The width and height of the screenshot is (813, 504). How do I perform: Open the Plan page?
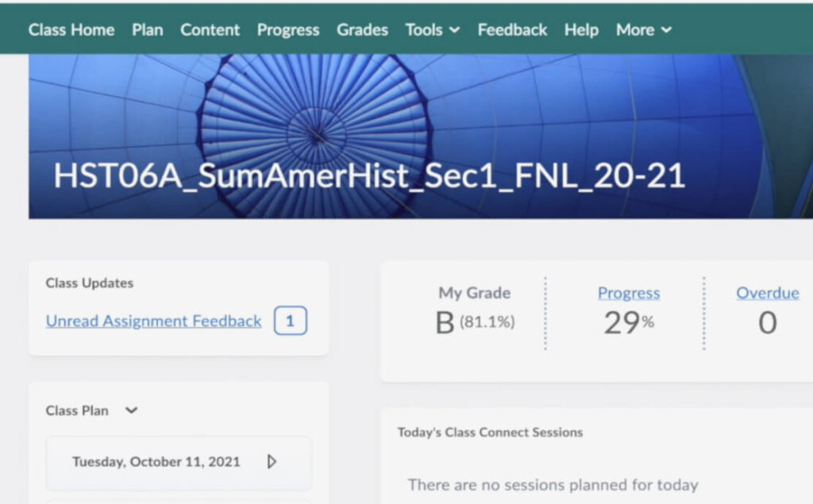tap(147, 30)
